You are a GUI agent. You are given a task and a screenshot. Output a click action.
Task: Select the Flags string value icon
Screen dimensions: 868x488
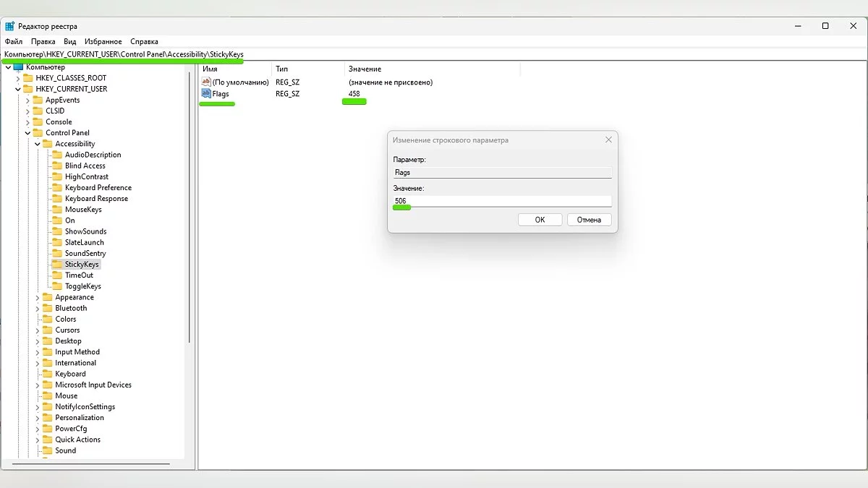206,93
